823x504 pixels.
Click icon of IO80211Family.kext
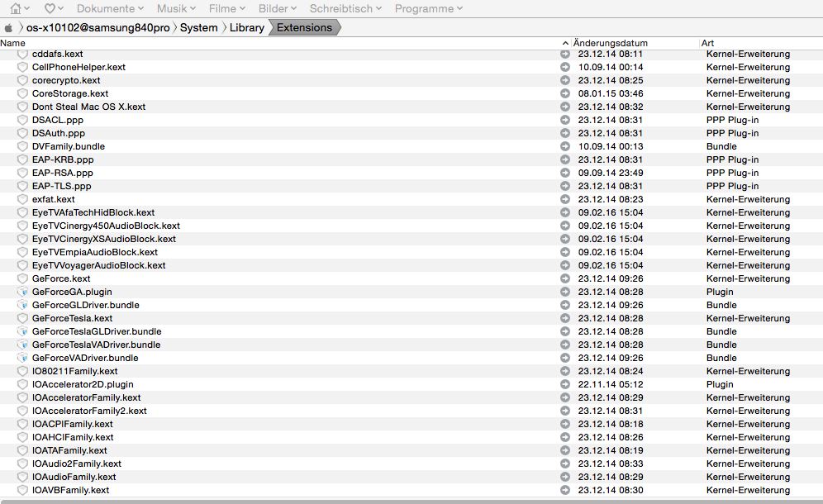coord(22,371)
